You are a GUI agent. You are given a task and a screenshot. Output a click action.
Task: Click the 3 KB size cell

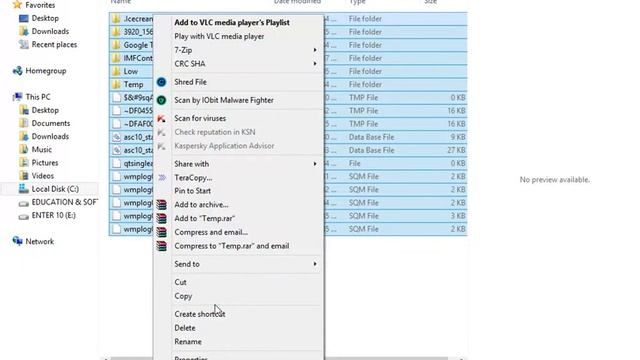tap(458, 216)
